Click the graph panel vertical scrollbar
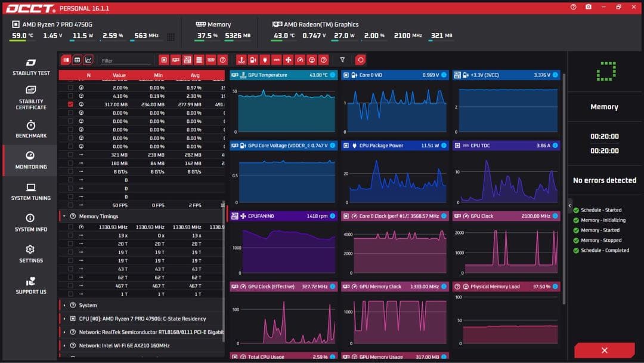This screenshot has width=644, height=363. coord(564,189)
